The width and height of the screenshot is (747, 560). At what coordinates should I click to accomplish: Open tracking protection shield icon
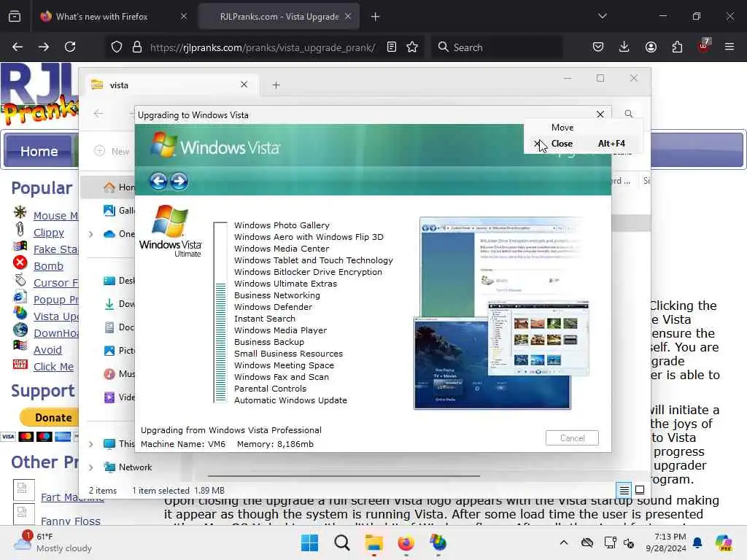click(x=117, y=47)
